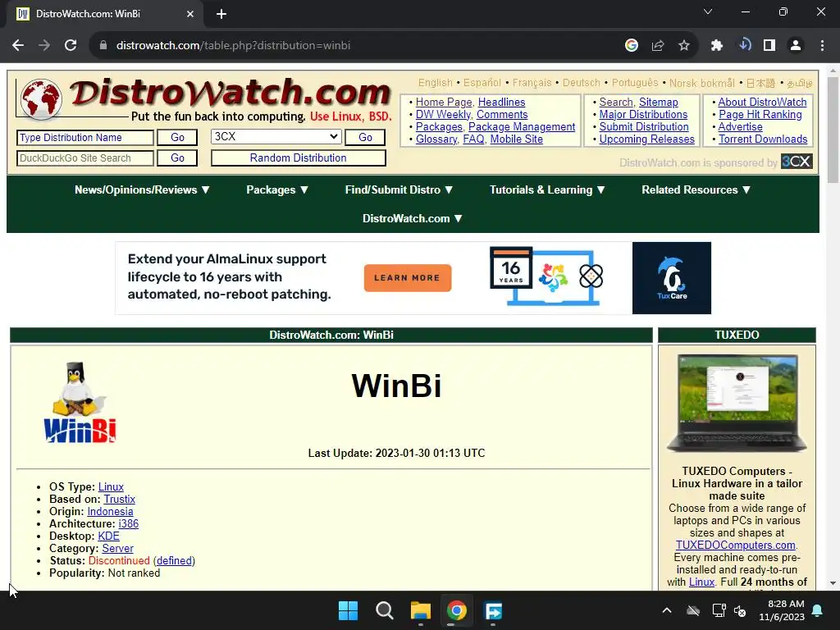Go back using the browser back arrow
The width and height of the screenshot is (840, 630).
tap(18, 46)
